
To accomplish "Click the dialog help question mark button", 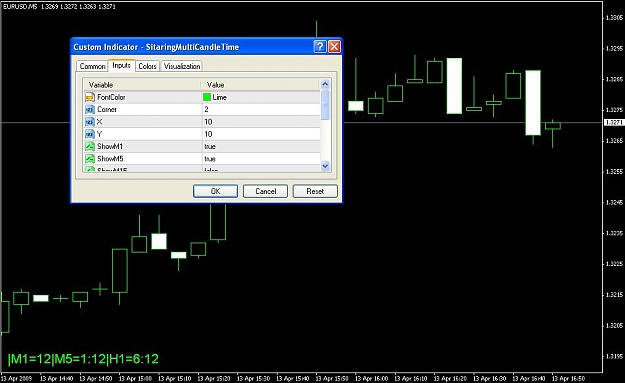I will (320, 47).
